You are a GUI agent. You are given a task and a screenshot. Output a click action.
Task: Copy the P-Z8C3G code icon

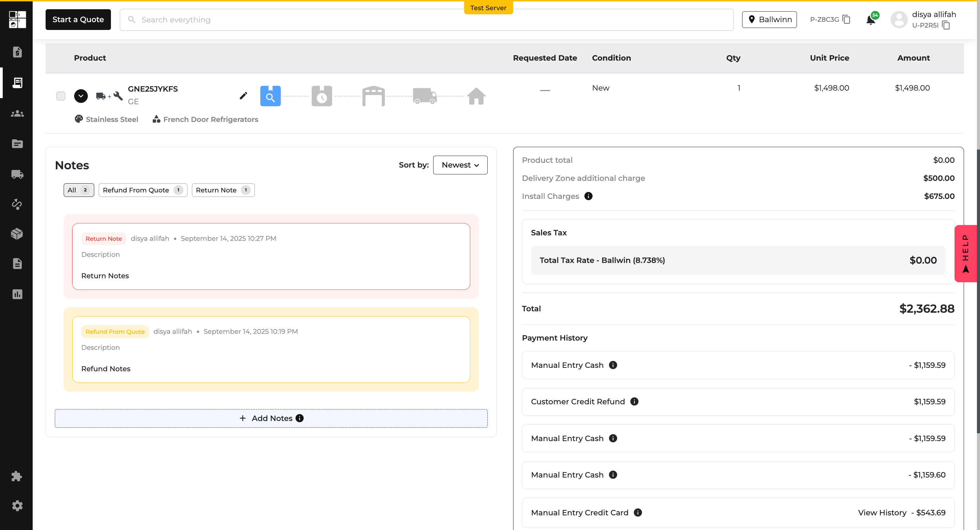coord(846,19)
